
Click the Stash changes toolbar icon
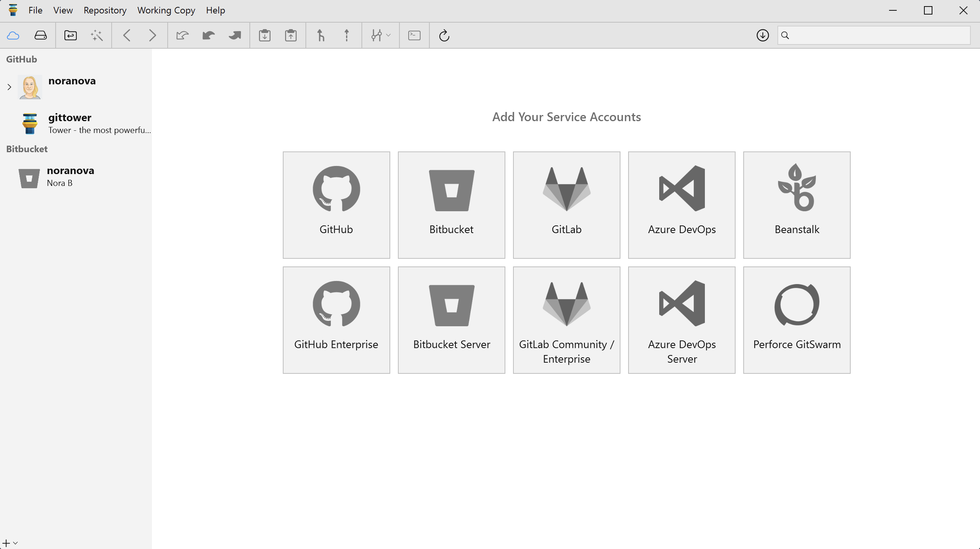[x=264, y=35]
